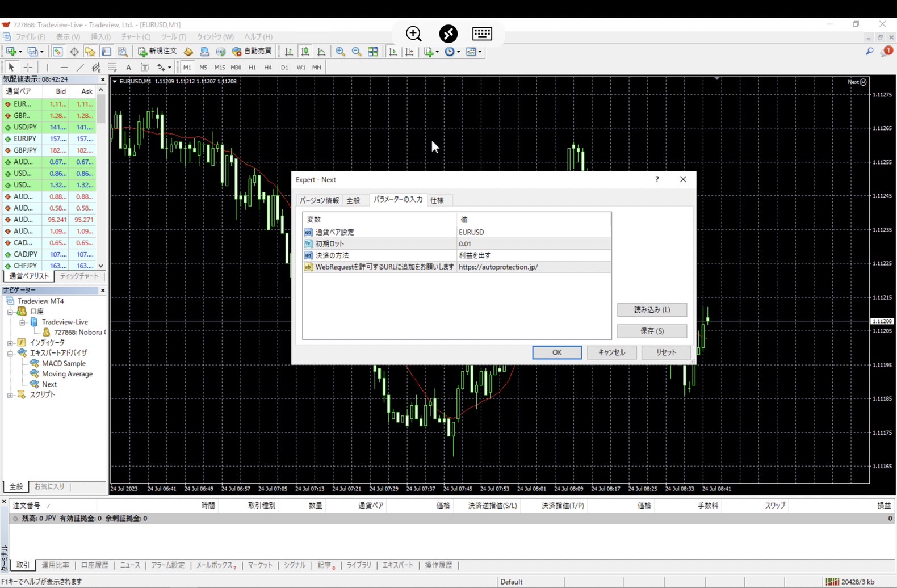897x588 pixels.
Task: Click 読み込み (L) load button
Action: [x=652, y=310]
